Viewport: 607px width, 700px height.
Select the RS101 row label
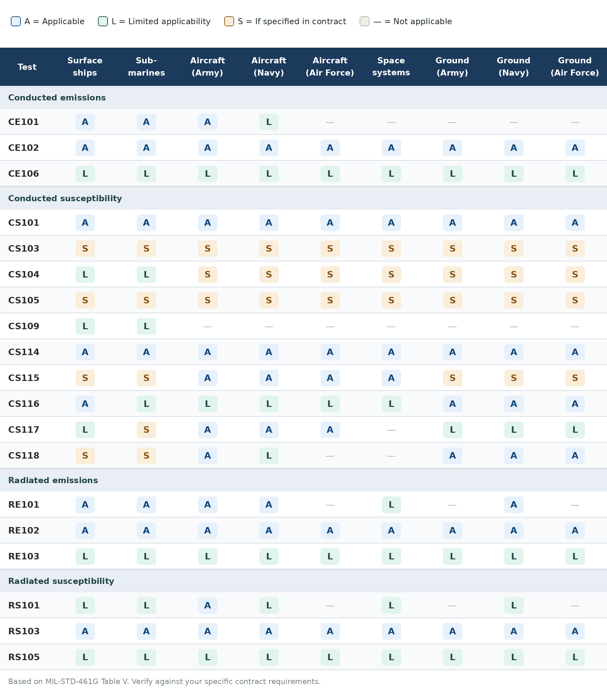[24, 605]
